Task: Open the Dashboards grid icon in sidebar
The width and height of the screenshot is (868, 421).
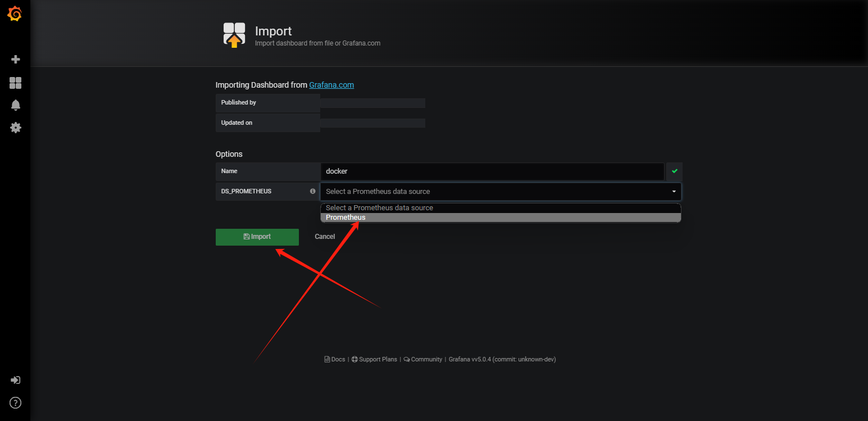Action: pyautogui.click(x=16, y=83)
